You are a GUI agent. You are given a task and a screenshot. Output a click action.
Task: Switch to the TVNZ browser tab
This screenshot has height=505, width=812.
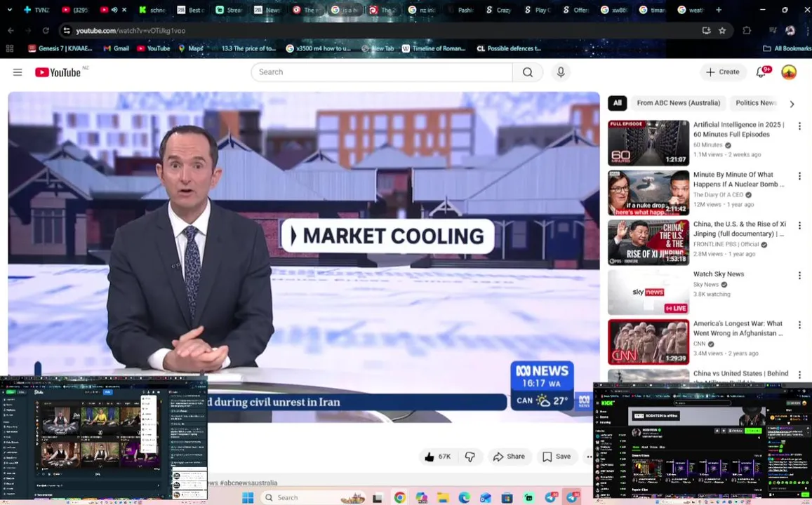[x=36, y=10]
